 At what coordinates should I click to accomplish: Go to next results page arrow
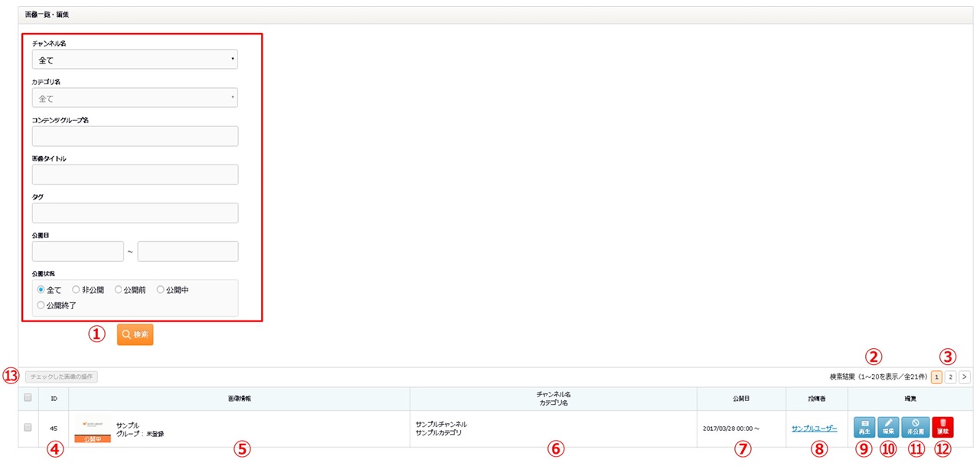click(964, 376)
